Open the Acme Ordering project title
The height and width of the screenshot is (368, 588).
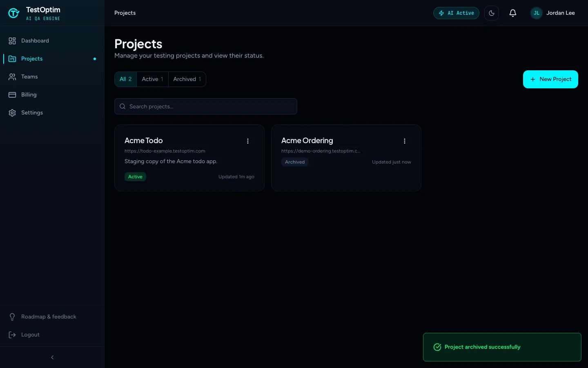click(x=307, y=141)
